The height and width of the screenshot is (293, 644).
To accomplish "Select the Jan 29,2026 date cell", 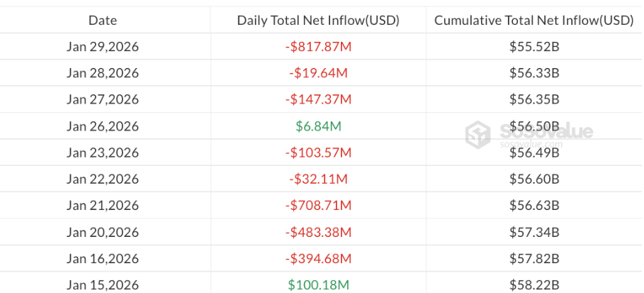I will (x=103, y=47).
